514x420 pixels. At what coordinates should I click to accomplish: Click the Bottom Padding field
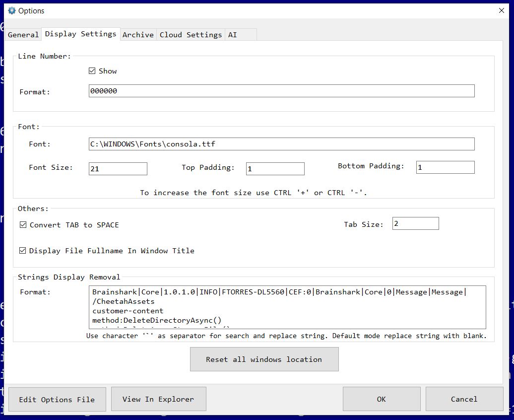pyautogui.click(x=446, y=167)
